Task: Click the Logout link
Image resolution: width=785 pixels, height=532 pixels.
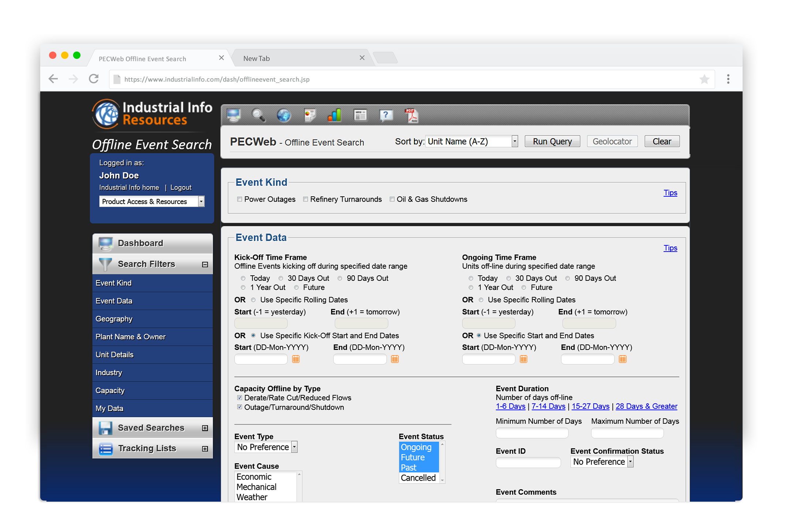Action: click(x=181, y=188)
